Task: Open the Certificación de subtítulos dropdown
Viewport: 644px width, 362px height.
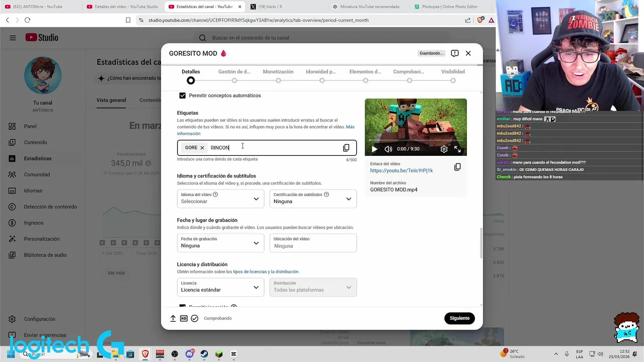Action: 313,199
